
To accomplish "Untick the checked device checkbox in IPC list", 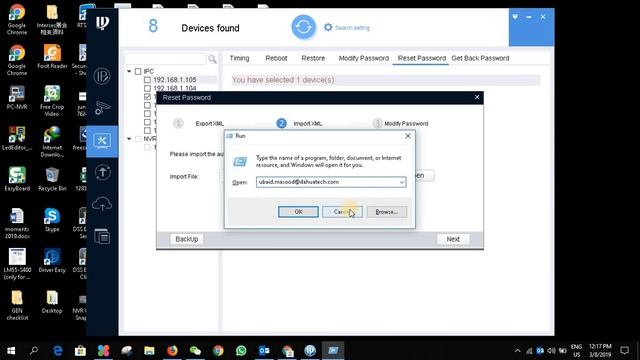I will 147,97.
